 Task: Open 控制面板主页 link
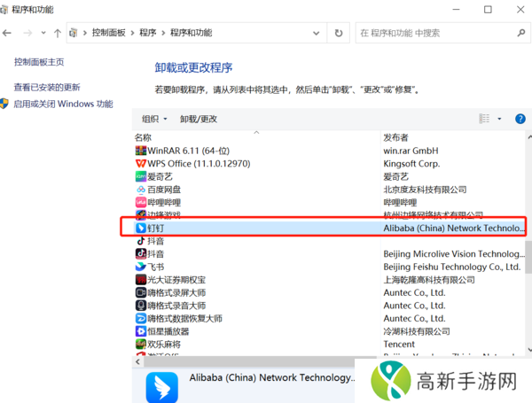click(39, 62)
